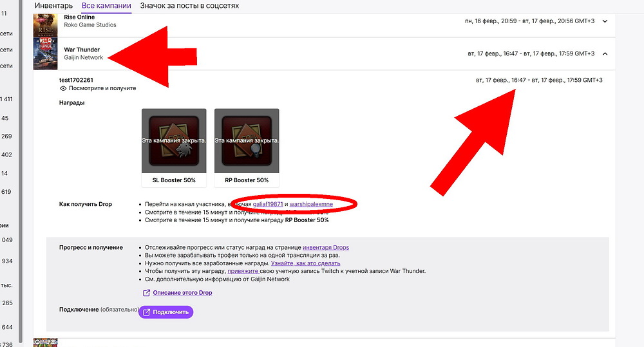
Task: Open the warshipalexmne channel link
Action: (x=311, y=204)
